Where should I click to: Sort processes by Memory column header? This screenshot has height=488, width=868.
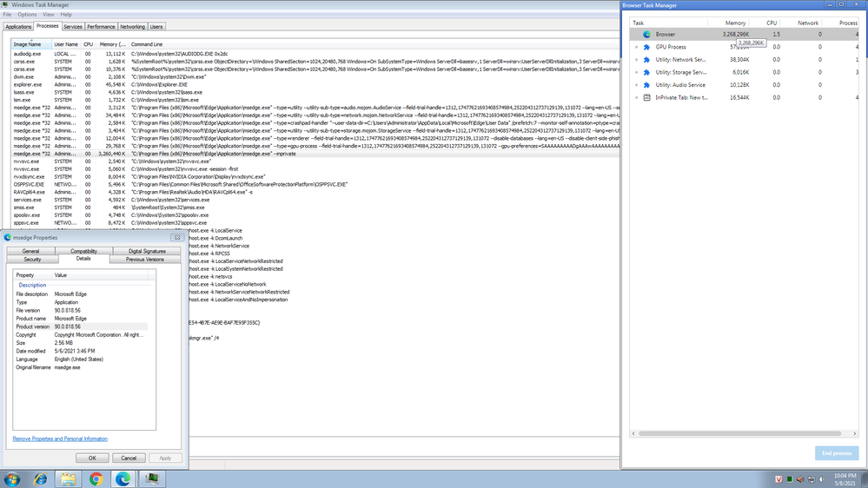[x=112, y=44]
